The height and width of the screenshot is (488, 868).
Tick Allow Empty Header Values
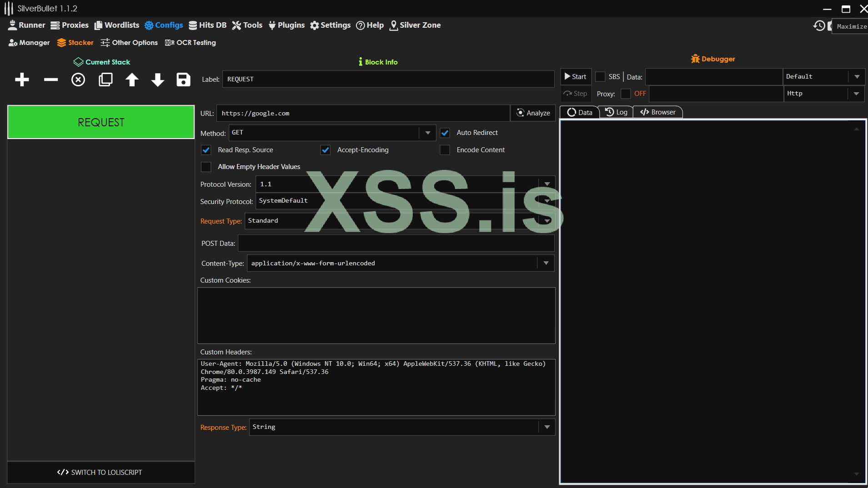pos(206,167)
